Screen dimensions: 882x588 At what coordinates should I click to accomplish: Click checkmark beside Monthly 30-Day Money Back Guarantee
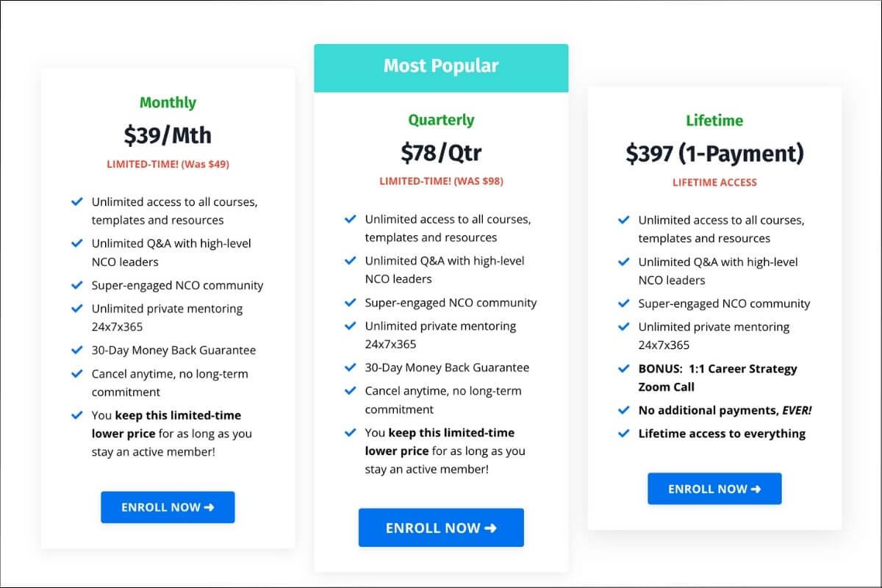point(76,351)
